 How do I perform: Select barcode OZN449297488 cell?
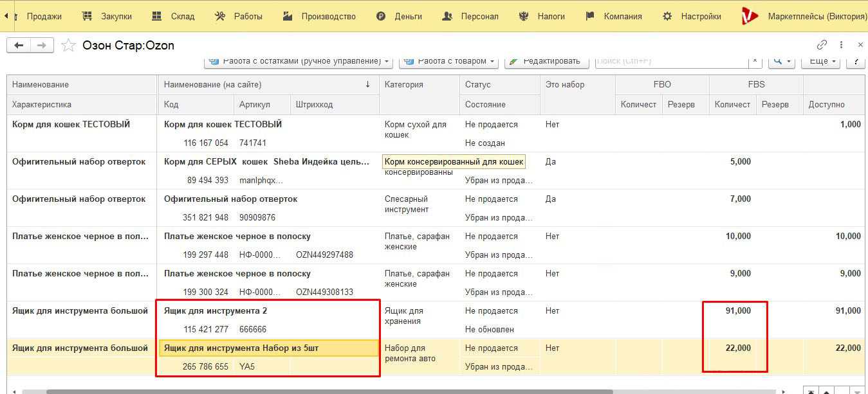click(324, 255)
